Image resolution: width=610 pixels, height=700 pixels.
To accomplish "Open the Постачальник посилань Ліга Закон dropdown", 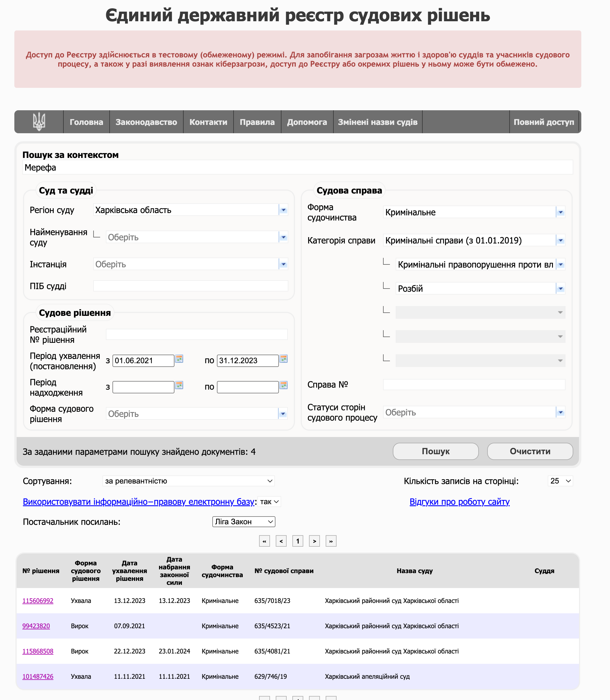I will [x=244, y=522].
